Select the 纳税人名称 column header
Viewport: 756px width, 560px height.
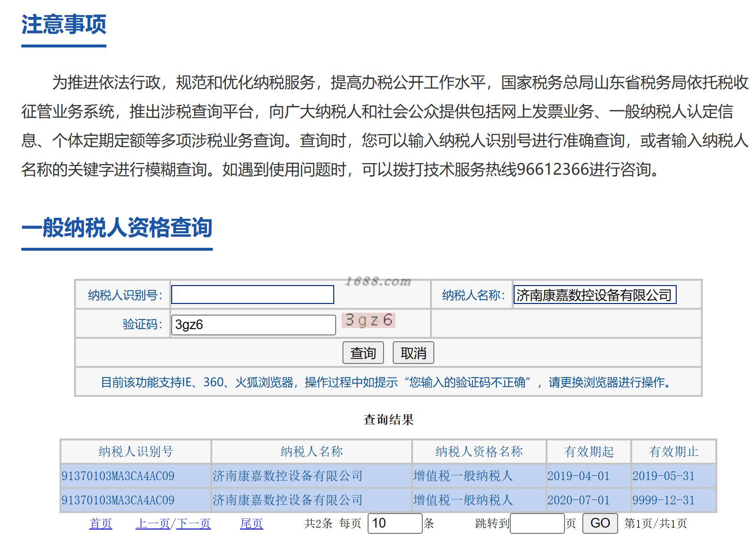tap(311, 452)
